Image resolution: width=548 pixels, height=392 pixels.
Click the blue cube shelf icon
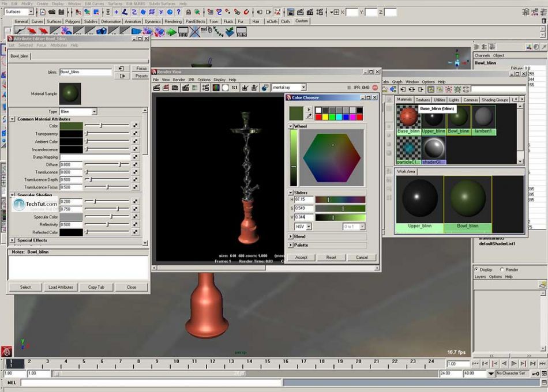point(102,32)
